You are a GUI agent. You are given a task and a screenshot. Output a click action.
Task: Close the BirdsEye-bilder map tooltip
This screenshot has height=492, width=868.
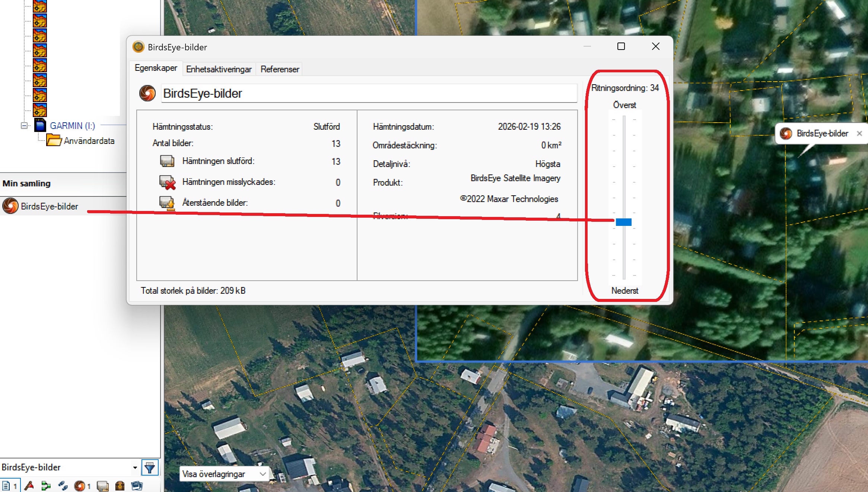tap(859, 133)
